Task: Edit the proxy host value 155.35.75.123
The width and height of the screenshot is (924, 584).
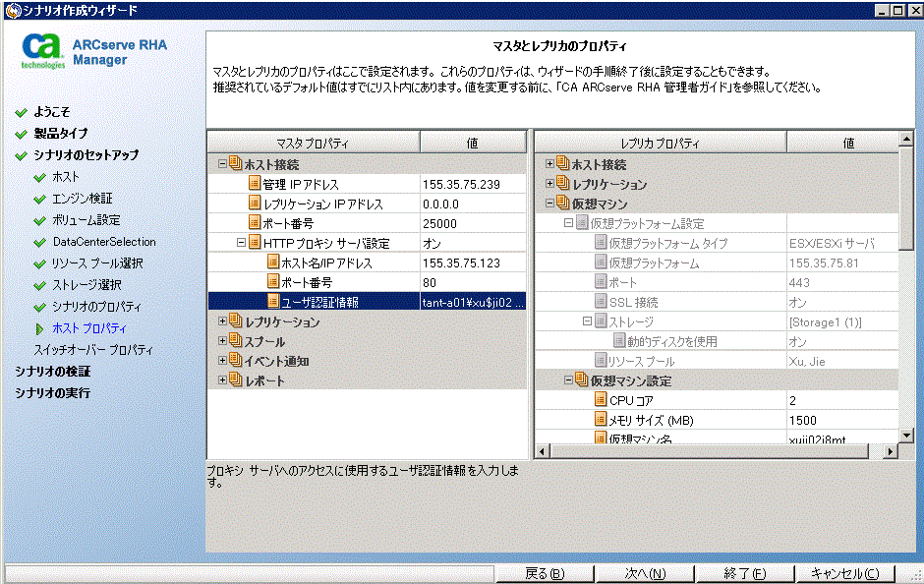Action: 473,263
